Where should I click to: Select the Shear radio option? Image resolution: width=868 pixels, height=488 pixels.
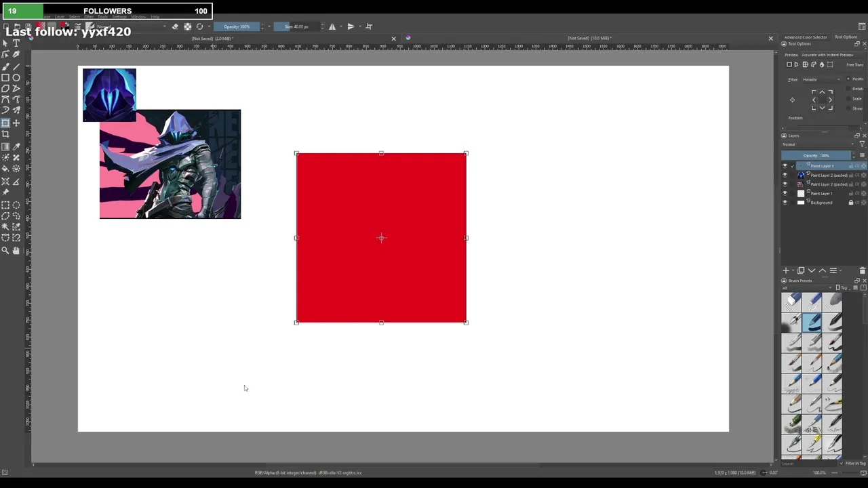(848, 108)
